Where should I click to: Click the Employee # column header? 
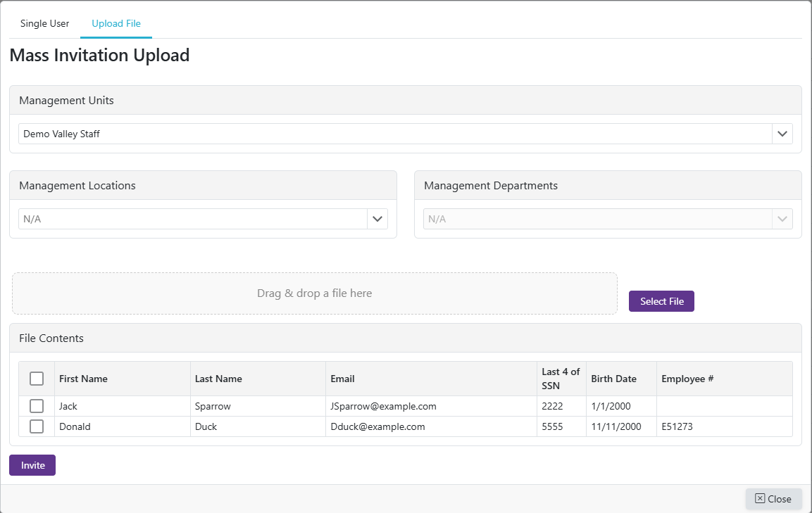(x=687, y=379)
